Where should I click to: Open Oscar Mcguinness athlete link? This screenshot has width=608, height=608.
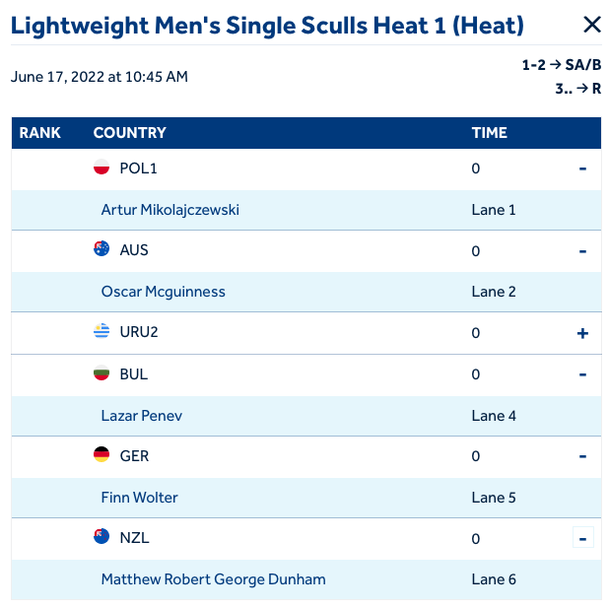(163, 292)
